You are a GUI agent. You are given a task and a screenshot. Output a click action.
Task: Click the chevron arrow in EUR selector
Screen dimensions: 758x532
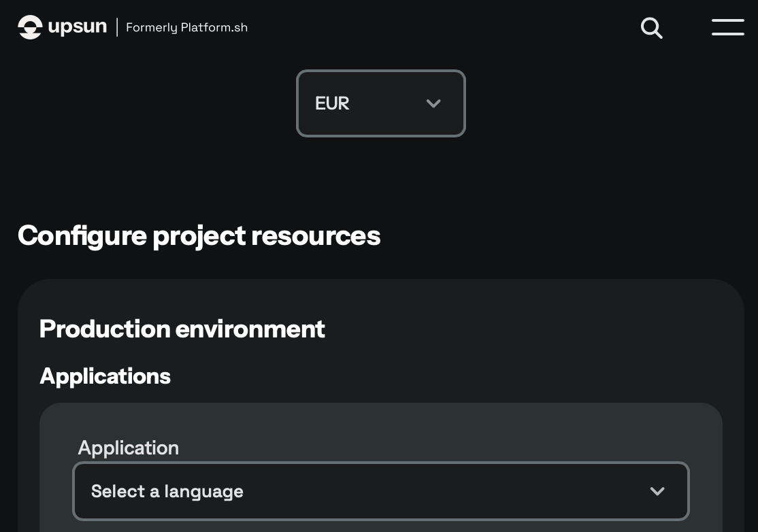pyautogui.click(x=433, y=103)
